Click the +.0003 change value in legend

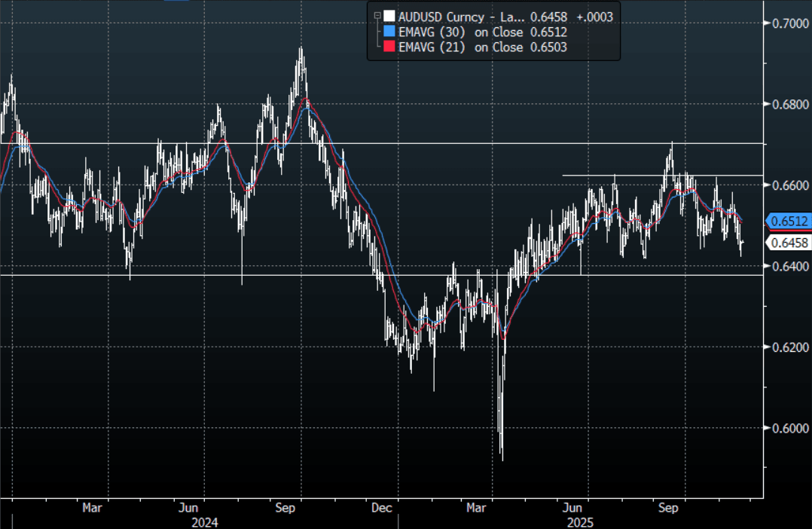point(594,16)
